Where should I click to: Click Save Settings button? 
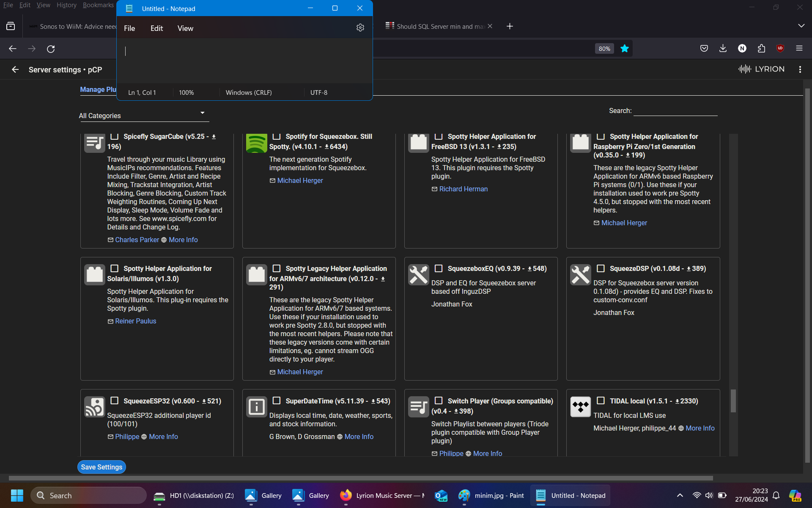coord(101,467)
